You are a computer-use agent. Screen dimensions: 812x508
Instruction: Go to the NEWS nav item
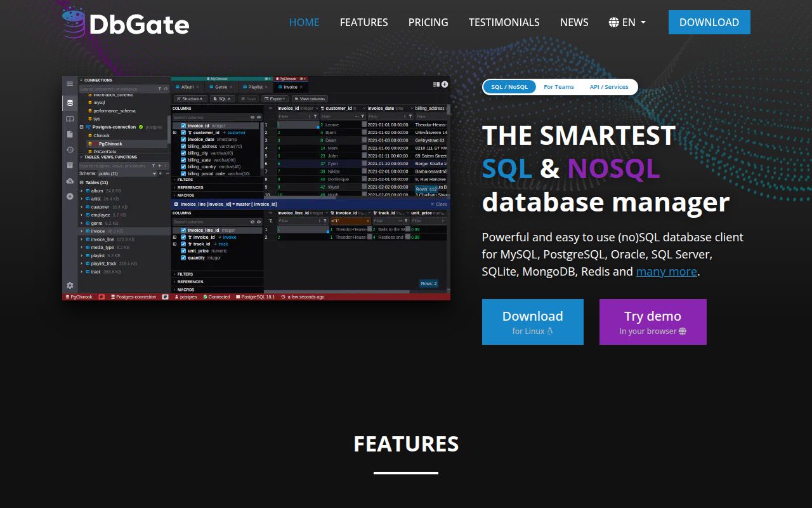pos(574,22)
